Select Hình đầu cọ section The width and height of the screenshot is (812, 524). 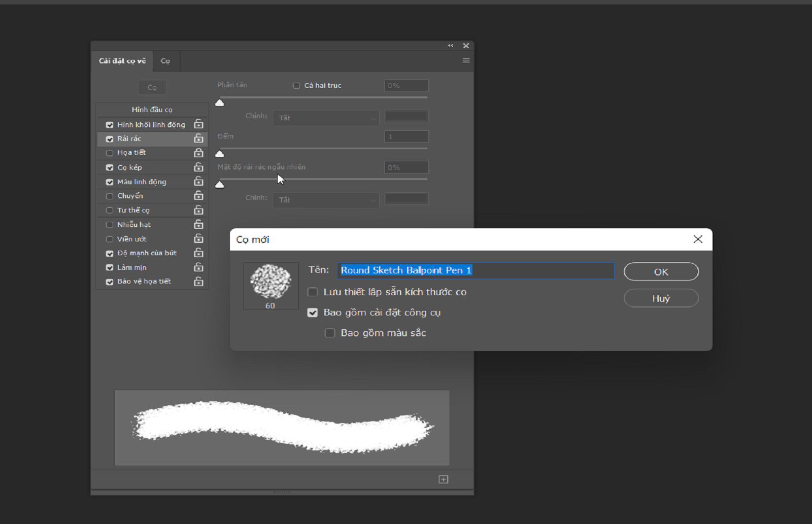point(152,110)
